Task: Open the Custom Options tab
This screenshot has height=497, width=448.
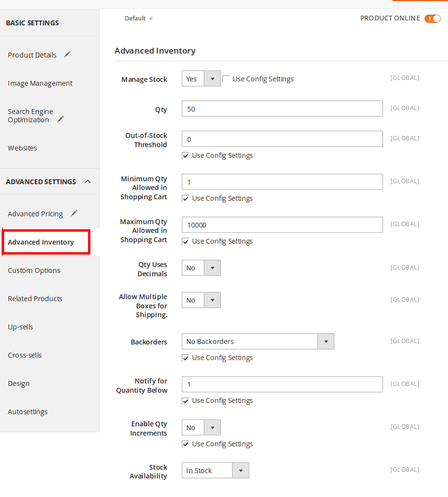Action: pos(34,270)
